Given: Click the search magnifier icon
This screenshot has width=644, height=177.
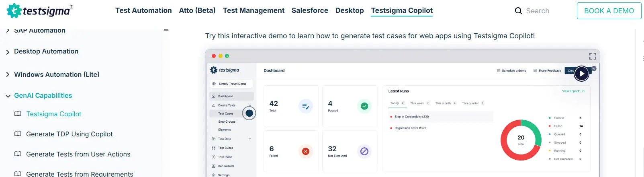Looking at the screenshot, I should (519, 11).
